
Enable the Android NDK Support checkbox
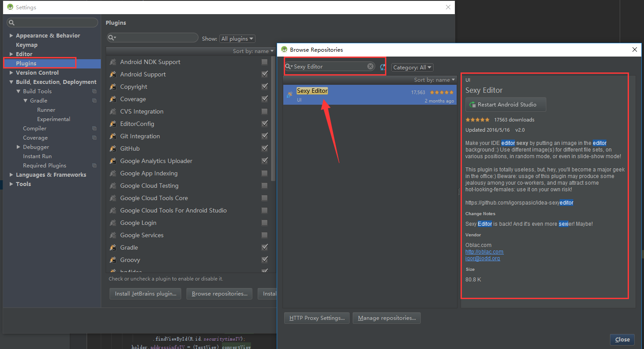[264, 62]
